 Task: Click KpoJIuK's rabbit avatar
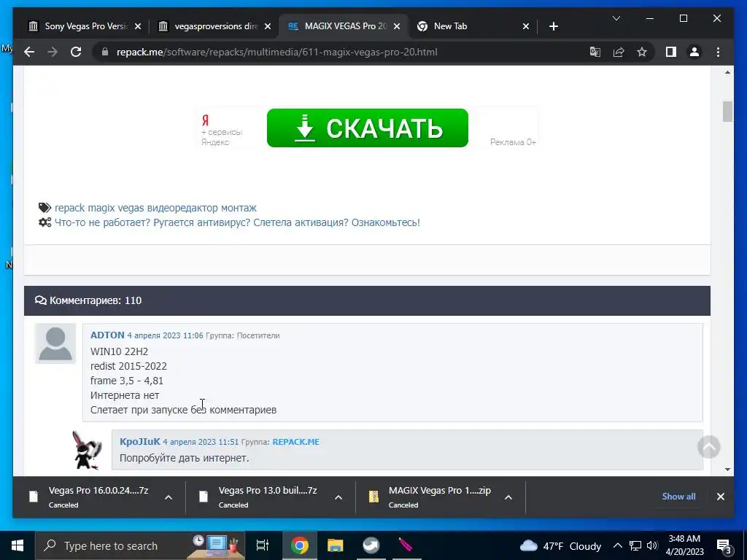coord(87,450)
